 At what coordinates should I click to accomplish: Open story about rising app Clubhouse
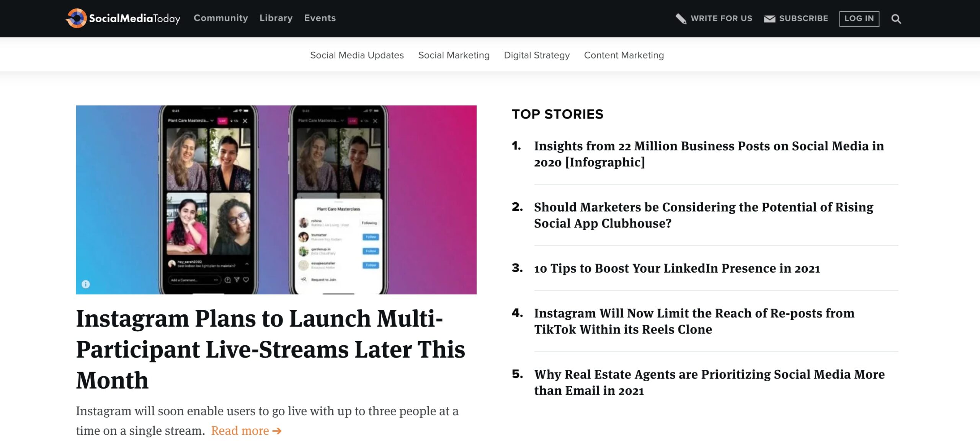click(704, 215)
